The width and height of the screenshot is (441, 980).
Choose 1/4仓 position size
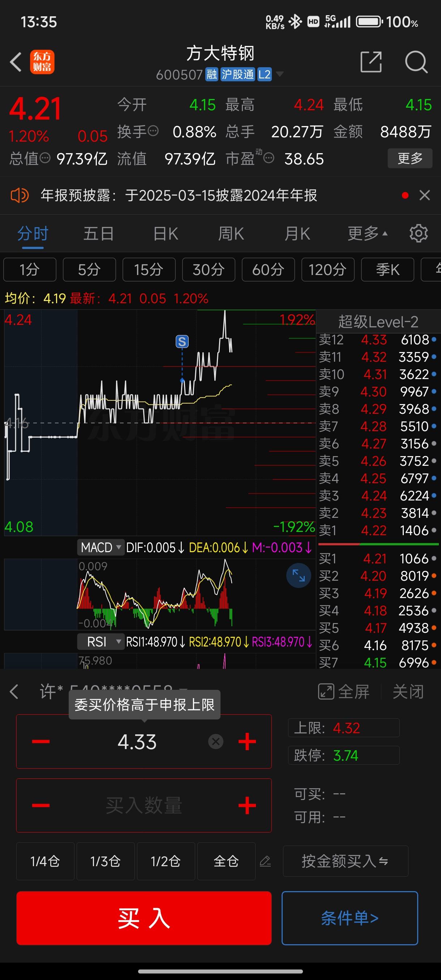45,861
